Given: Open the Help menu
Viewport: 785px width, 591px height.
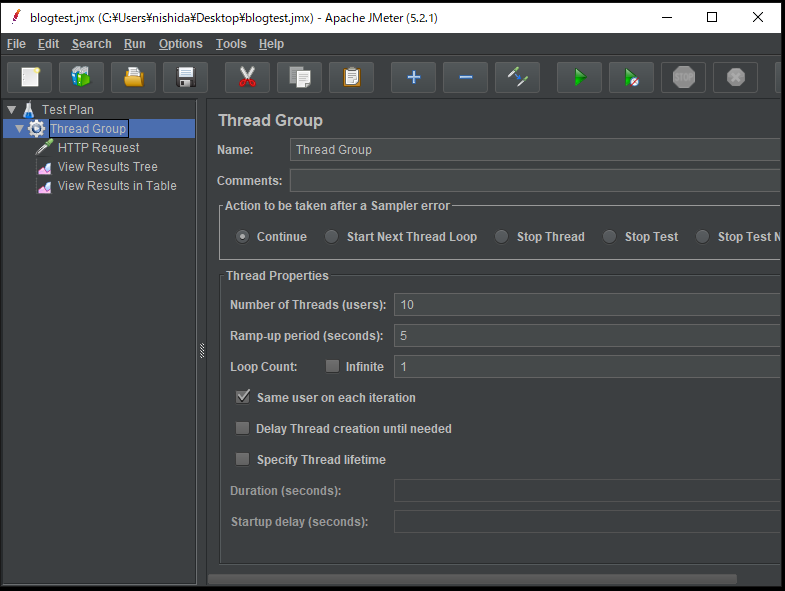Looking at the screenshot, I should pyautogui.click(x=271, y=44).
